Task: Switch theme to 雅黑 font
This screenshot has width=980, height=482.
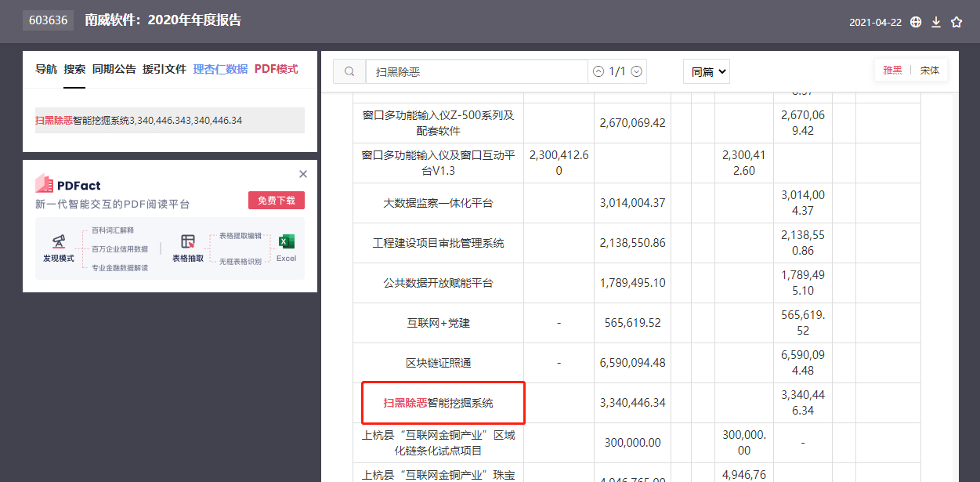Action: tap(892, 70)
